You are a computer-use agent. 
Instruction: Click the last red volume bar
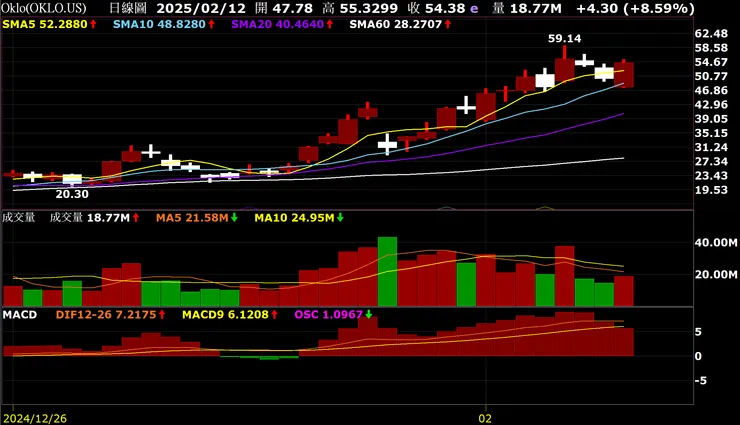624,291
